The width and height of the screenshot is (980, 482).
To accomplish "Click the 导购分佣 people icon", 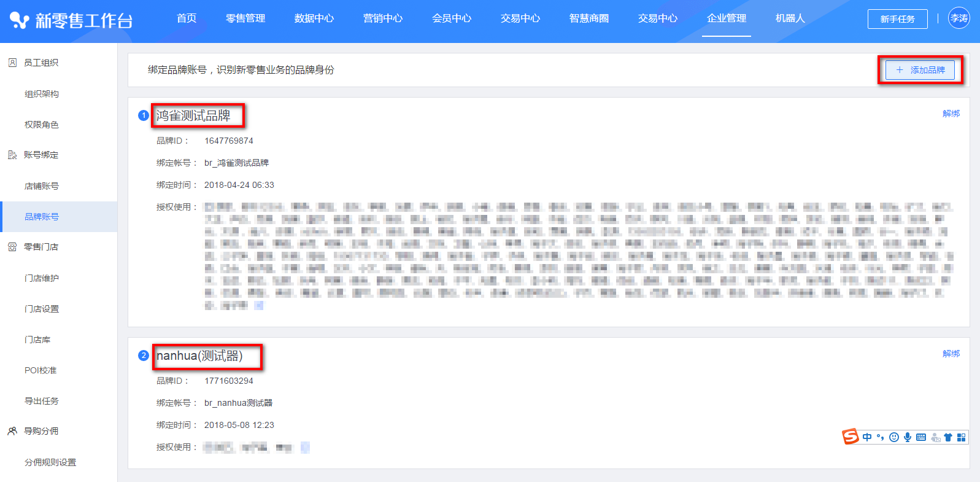I will (x=12, y=431).
